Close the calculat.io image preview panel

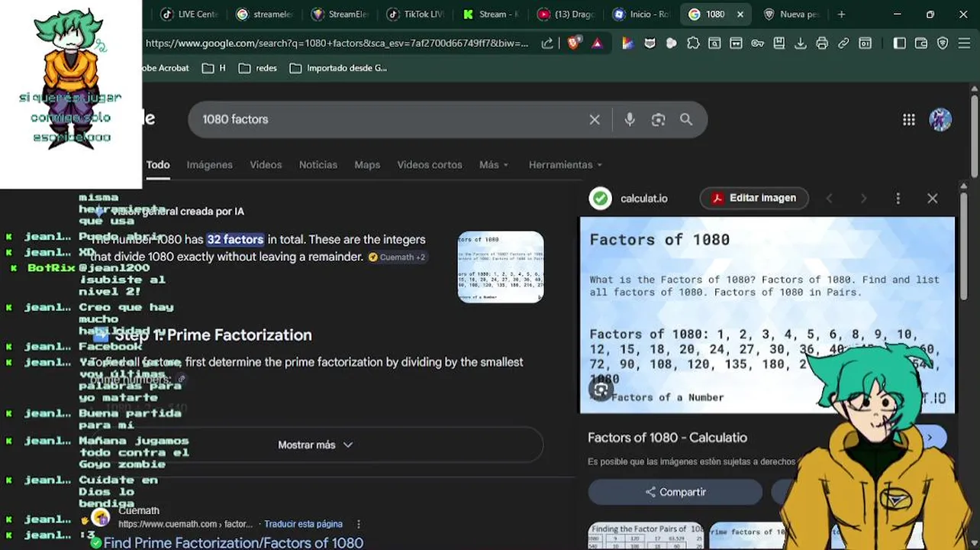933,199
